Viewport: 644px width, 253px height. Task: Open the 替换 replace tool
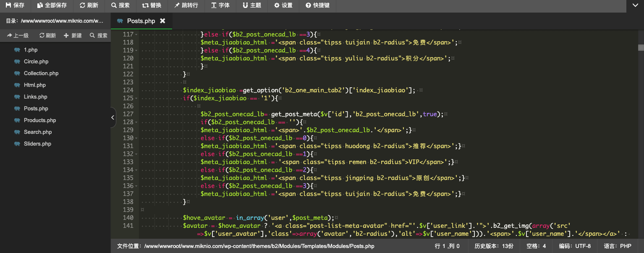(x=152, y=5)
